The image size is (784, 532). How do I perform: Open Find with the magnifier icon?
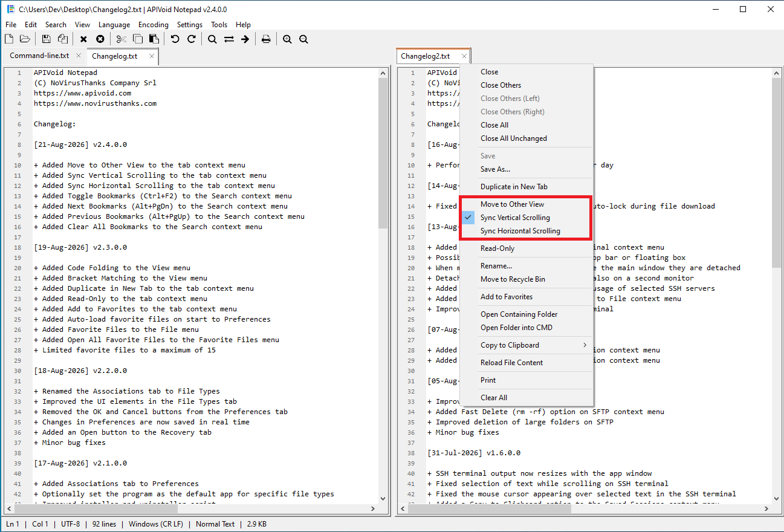(x=212, y=39)
